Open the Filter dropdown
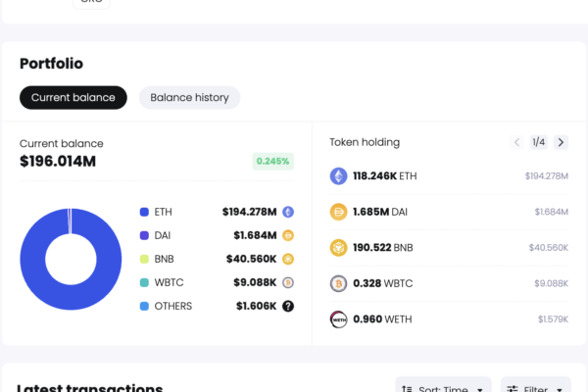588x392 pixels. 536,386
